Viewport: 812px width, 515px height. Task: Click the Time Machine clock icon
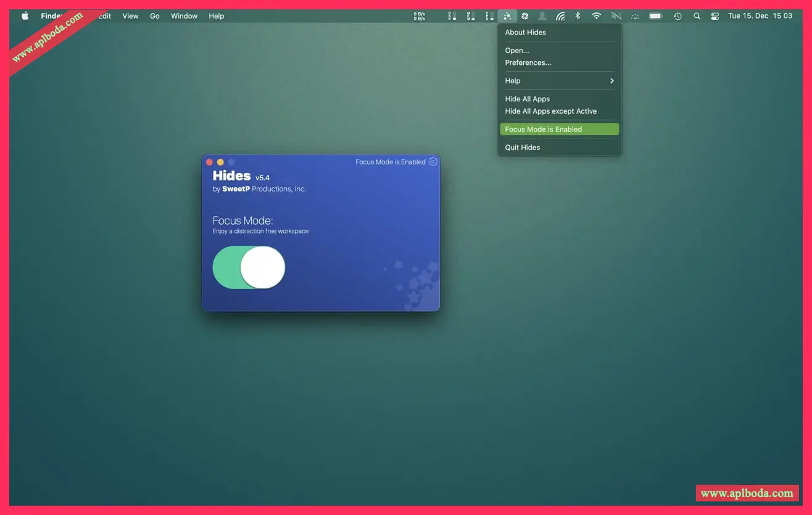[677, 16]
